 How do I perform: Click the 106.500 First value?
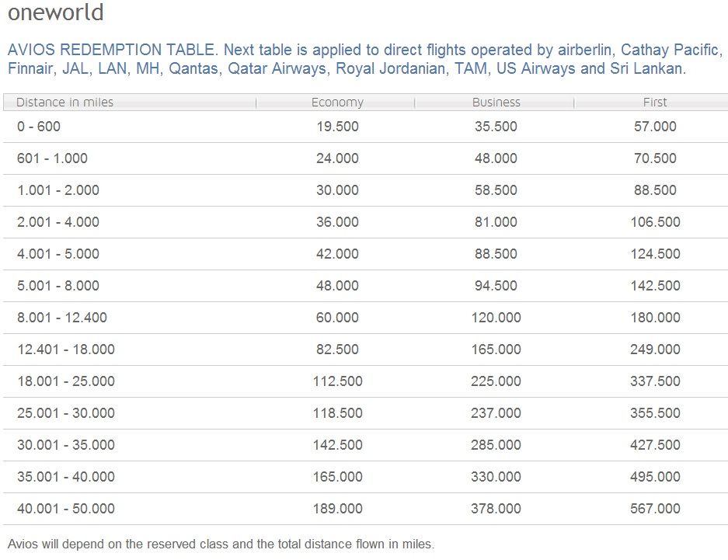(655, 222)
